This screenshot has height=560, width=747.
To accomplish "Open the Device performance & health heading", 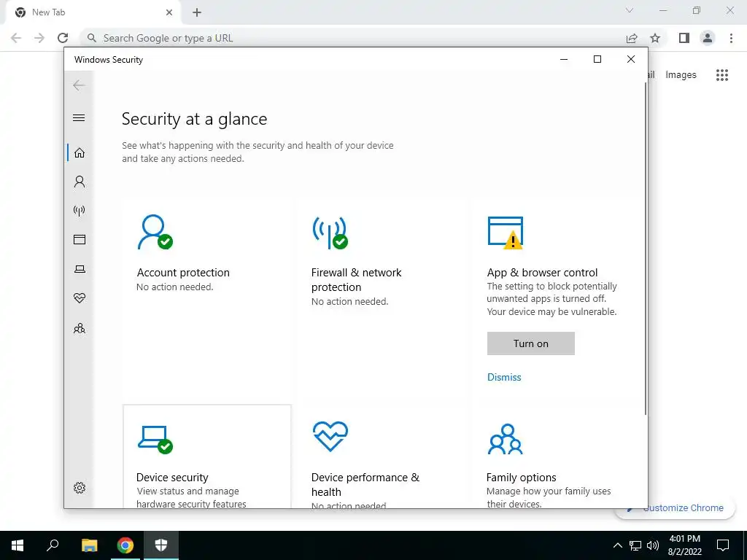I will 365,484.
